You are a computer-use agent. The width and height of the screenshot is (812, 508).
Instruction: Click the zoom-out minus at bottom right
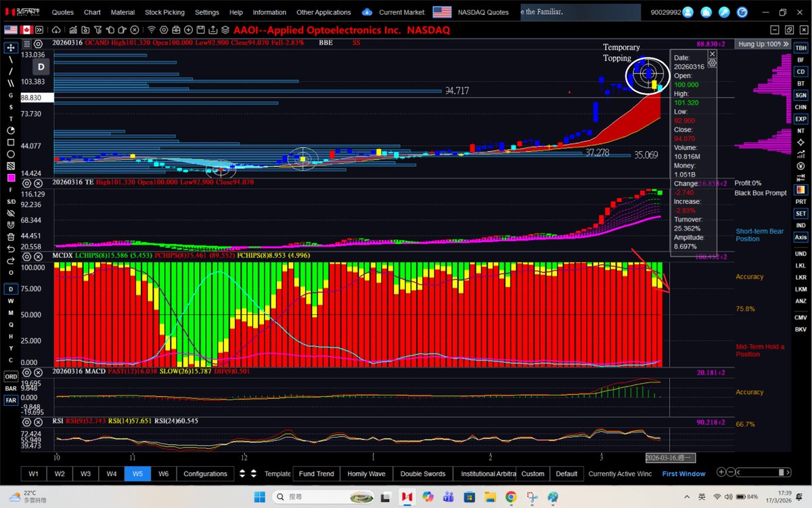731,472
